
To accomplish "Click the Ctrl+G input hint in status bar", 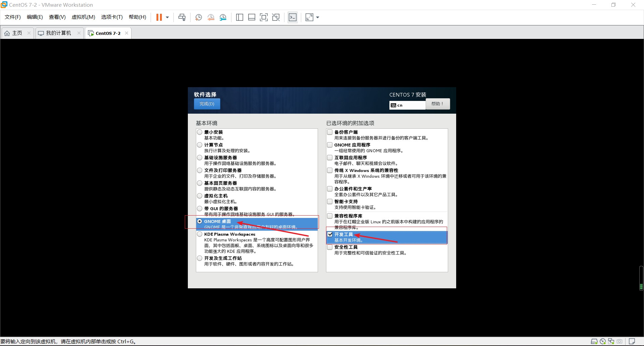I will pos(68,342).
